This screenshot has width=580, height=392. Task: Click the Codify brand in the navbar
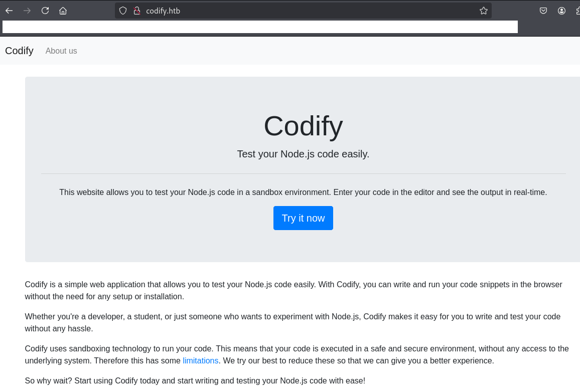coord(19,51)
